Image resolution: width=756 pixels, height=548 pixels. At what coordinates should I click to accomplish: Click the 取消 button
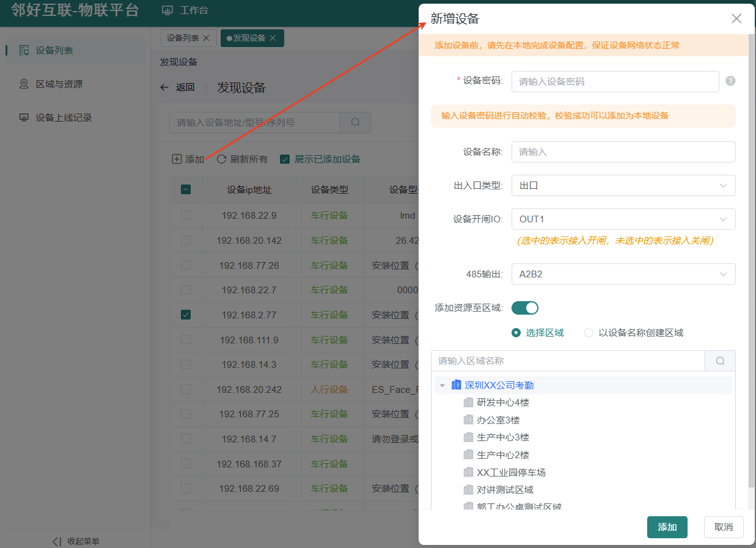pos(724,527)
